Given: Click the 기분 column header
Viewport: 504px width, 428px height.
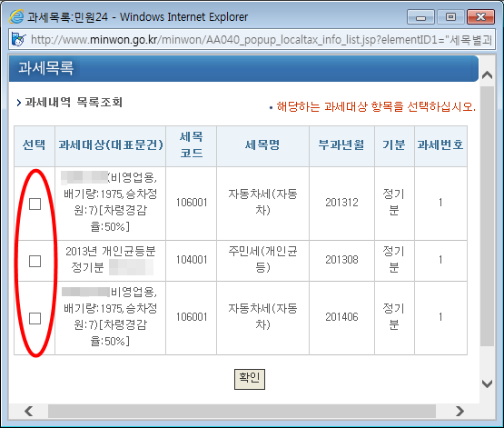Looking at the screenshot, I should [394, 146].
